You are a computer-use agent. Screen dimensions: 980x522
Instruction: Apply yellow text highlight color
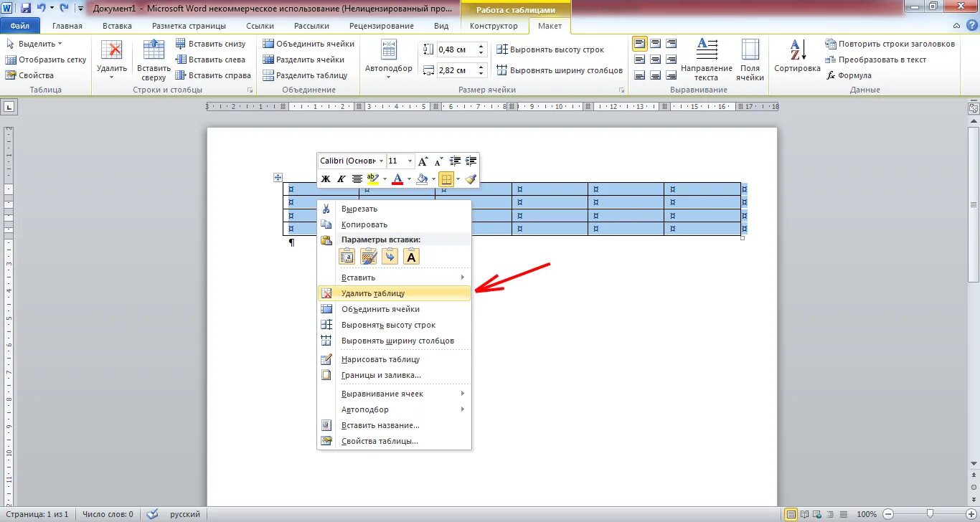point(372,179)
